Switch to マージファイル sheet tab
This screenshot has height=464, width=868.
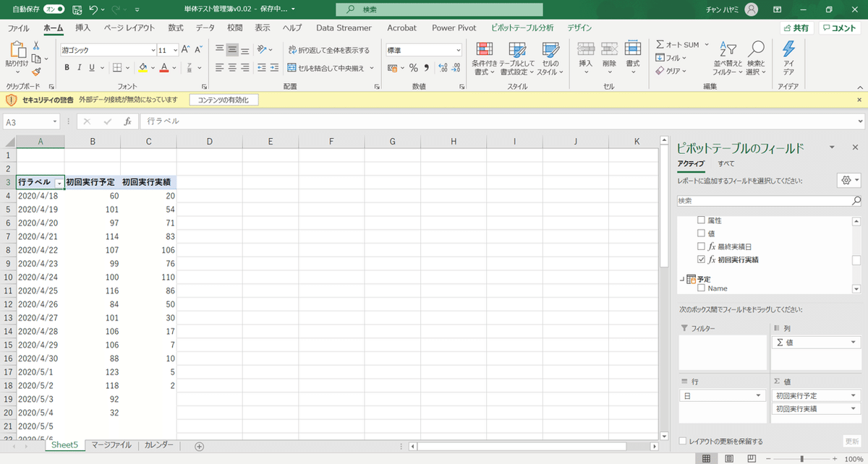coord(111,445)
